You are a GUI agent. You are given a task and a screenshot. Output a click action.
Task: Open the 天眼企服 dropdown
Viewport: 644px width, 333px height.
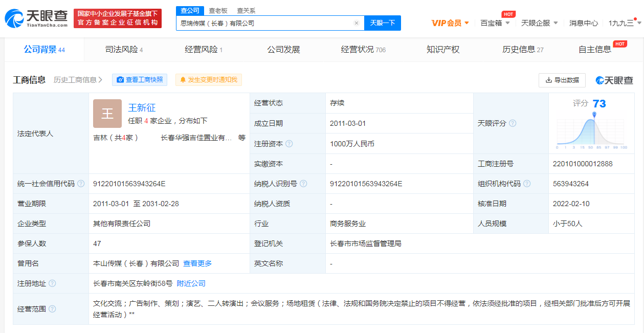[539, 23]
